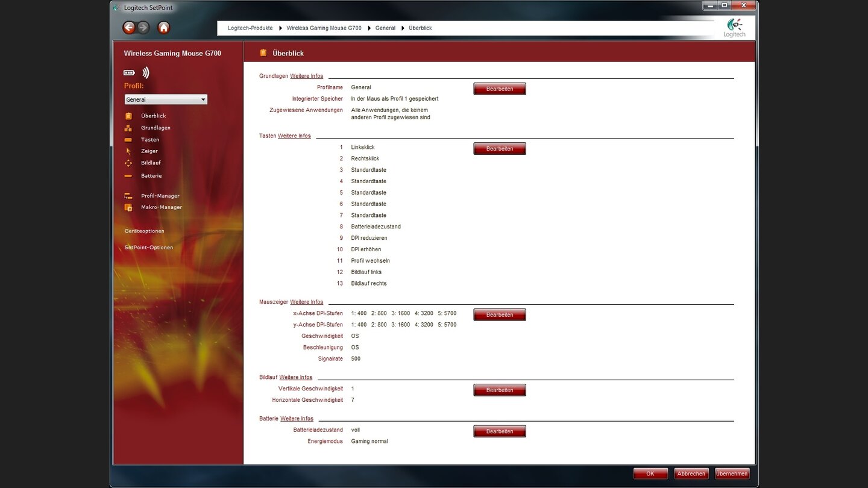Select Wireless Gaming Mouse G700 breadcrumb
The height and width of the screenshot is (488, 868).
324,28
